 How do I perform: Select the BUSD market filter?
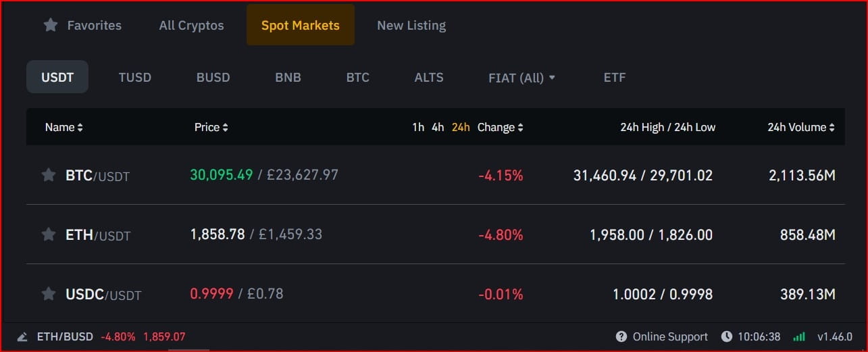click(x=213, y=77)
